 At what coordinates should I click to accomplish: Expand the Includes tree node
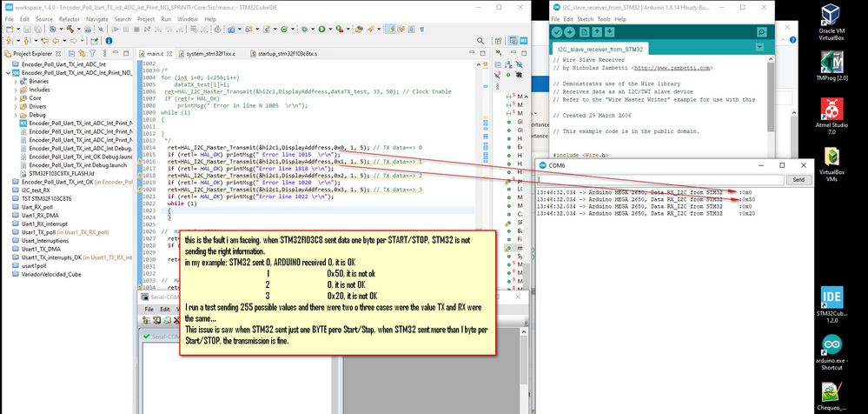coord(15,90)
